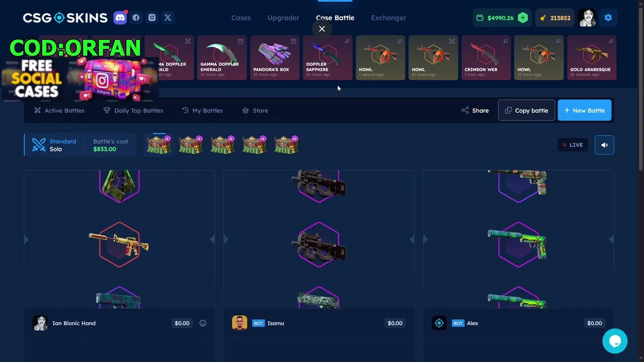Open the Store tab
This screenshot has width=644, height=362.
(255, 110)
